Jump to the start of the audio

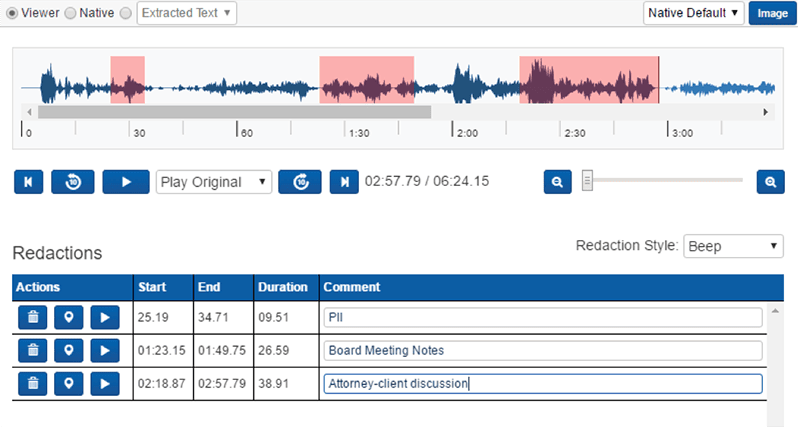(x=28, y=182)
